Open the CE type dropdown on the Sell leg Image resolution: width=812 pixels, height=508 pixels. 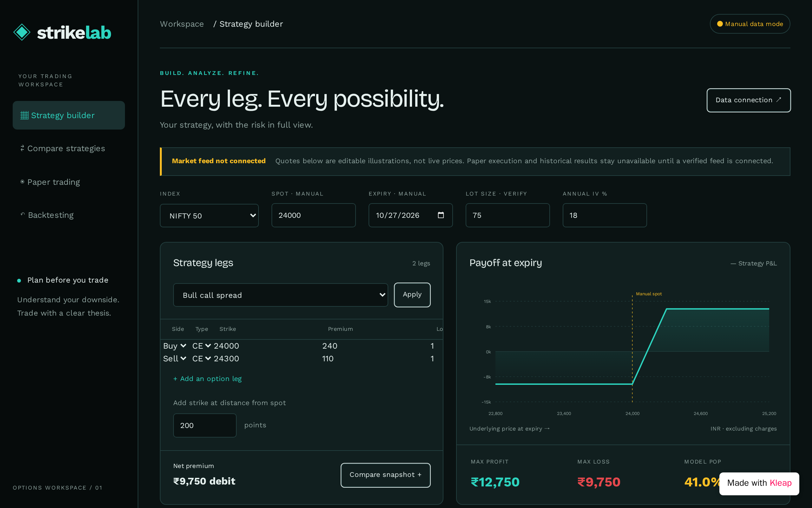(201, 358)
